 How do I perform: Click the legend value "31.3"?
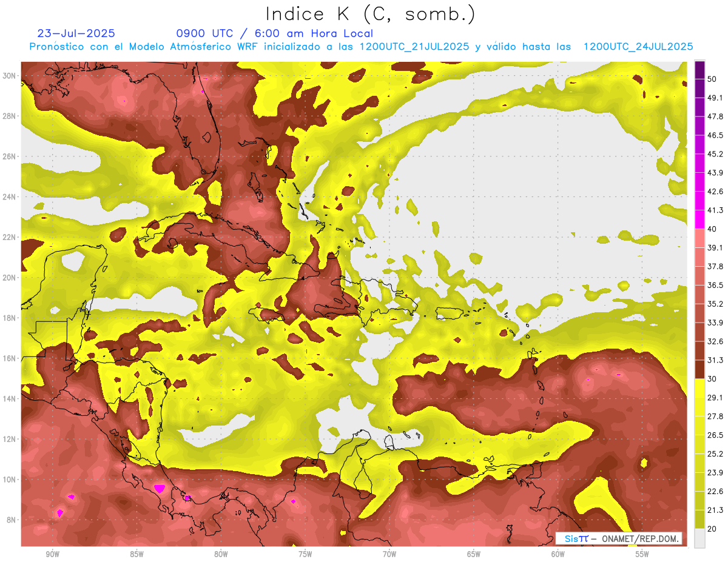click(x=715, y=360)
